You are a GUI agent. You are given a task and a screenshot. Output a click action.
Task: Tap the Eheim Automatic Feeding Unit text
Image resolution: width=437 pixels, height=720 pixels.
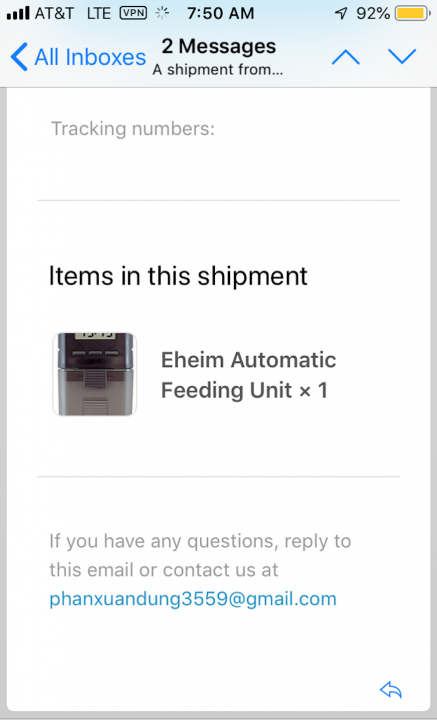click(248, 374)
